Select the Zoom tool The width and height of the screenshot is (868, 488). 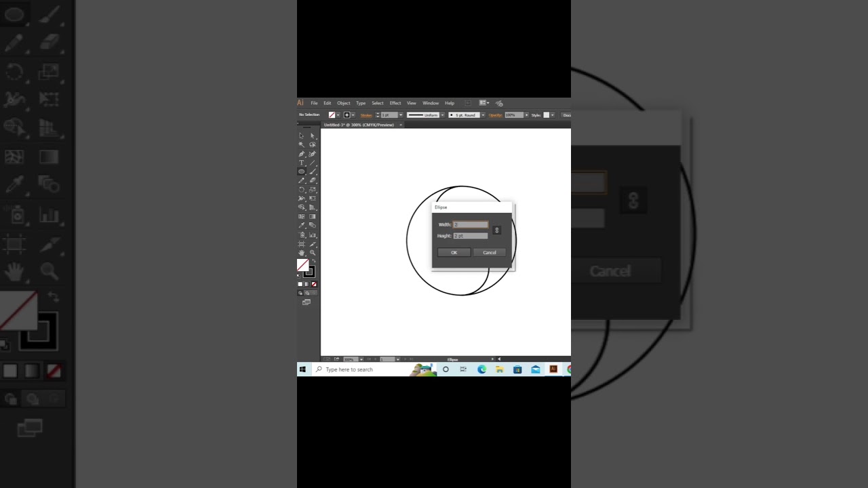coord(313,253)
